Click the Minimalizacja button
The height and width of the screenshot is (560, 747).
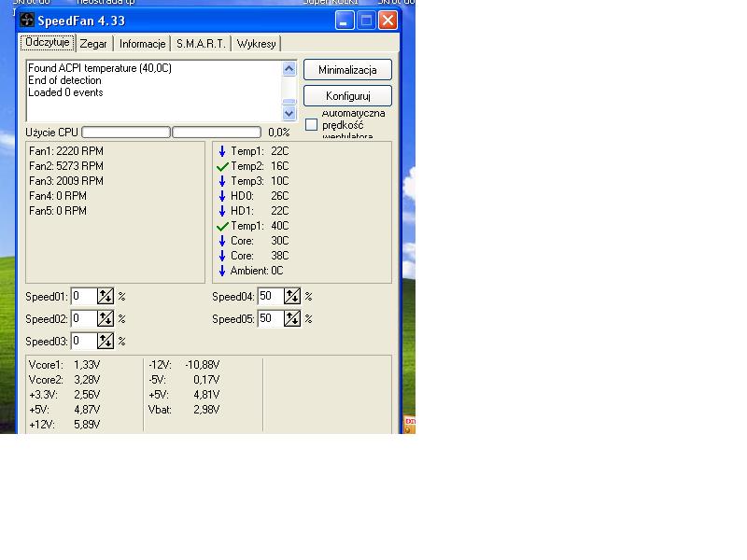[x=347, y=70]
